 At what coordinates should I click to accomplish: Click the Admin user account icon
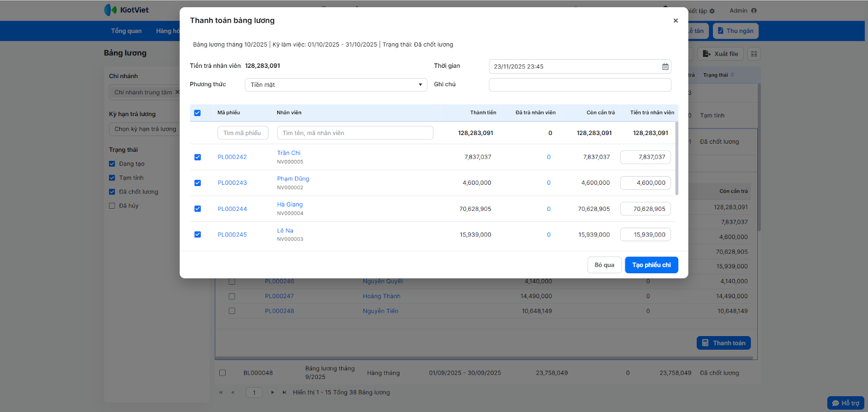[754, 11]
